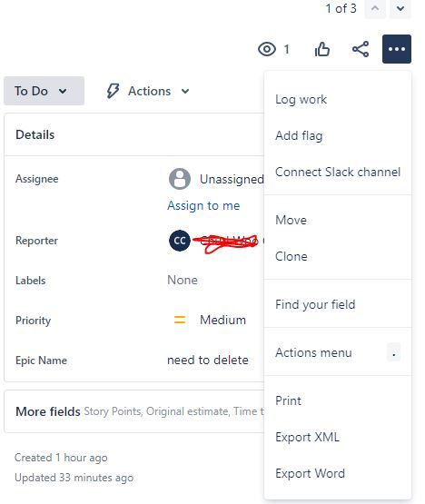Viewport: 425px width, 504px height.
Task: Click the Assign to me link
Action: coord(203,205)
